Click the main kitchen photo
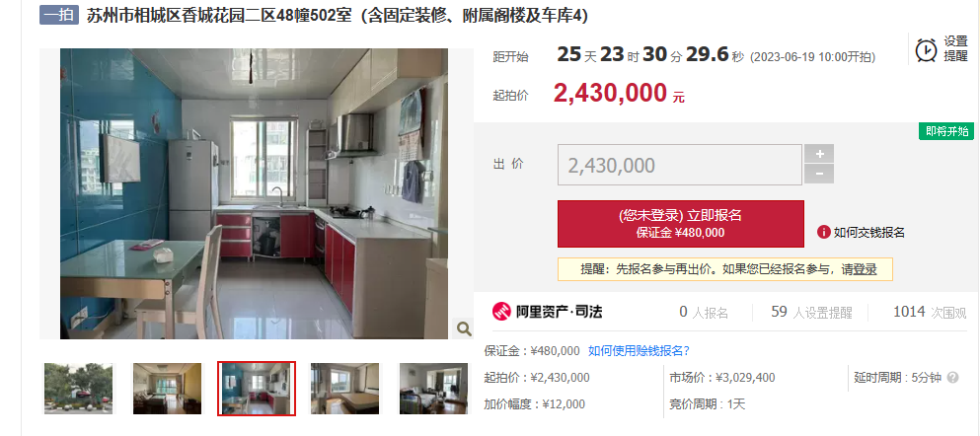 click(254, 193)
